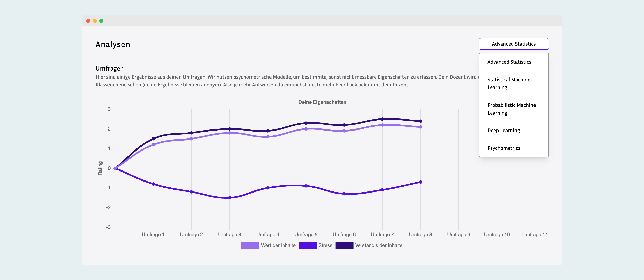Image resolution: width=644 pixels, height=280 pixels.
Task: Toggle Verständis der Inhalte series off
Action: (x=379, y=245)
